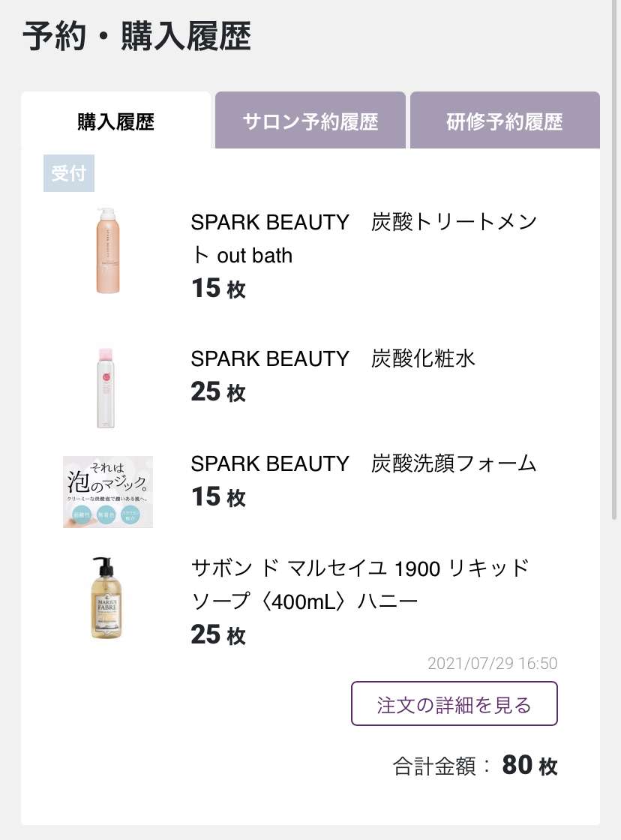The image size is (621, 840).
Task: Select the 購入履歴 tab
Action: tap(115, 121)
